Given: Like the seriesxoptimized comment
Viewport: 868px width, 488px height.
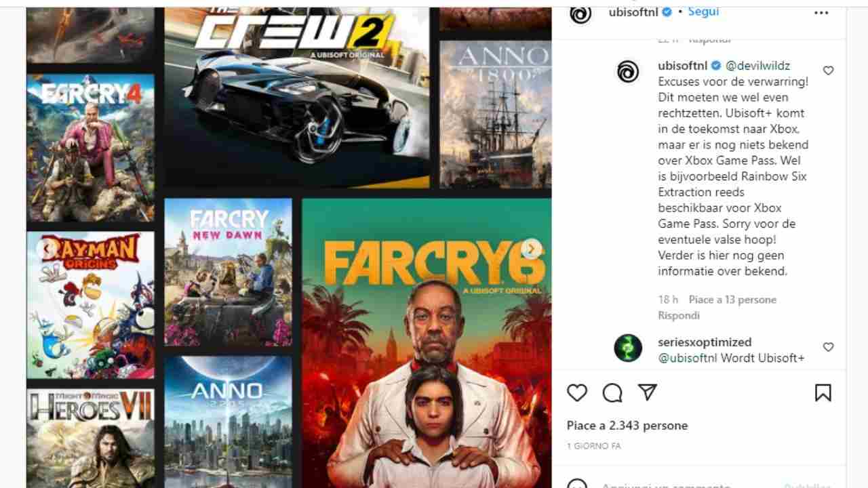Looking at the screenshot, I should coord(828,347).
